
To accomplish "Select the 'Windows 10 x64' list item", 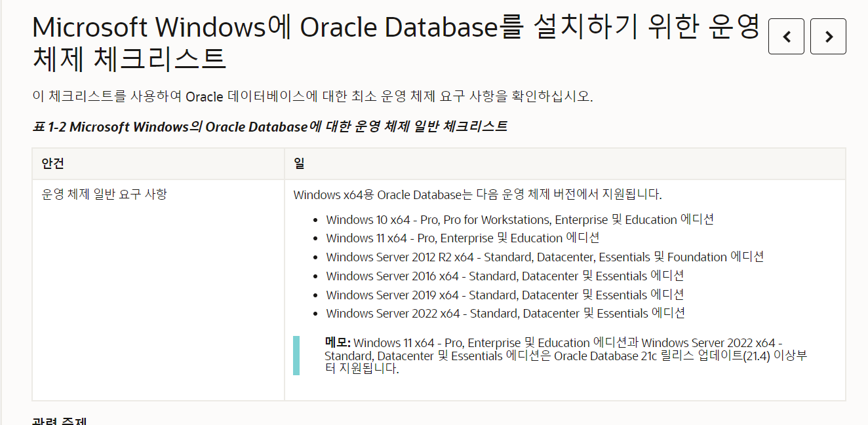I will 520,219.
